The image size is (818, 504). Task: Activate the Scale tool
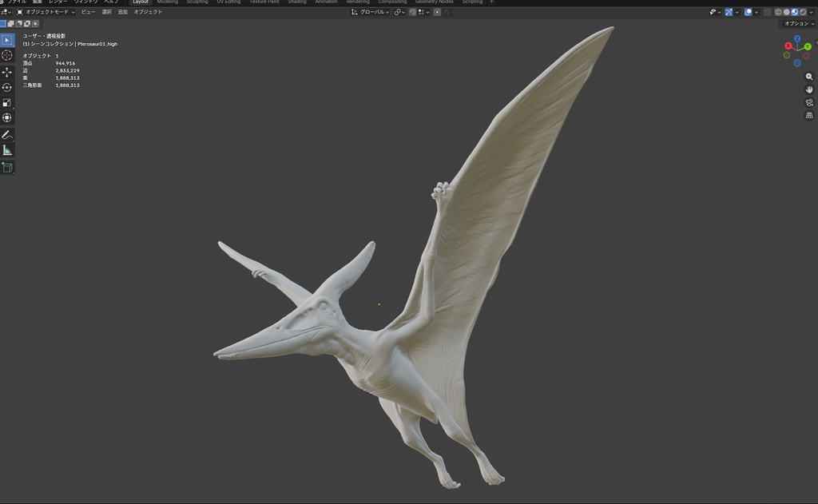(x=7, y=102)
